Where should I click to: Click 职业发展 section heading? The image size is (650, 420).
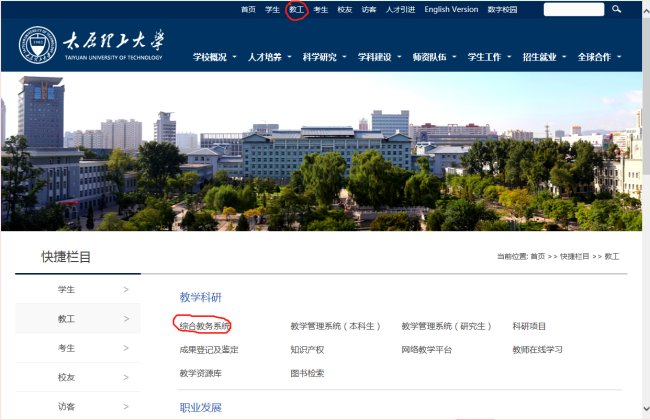tap(200, 408)
